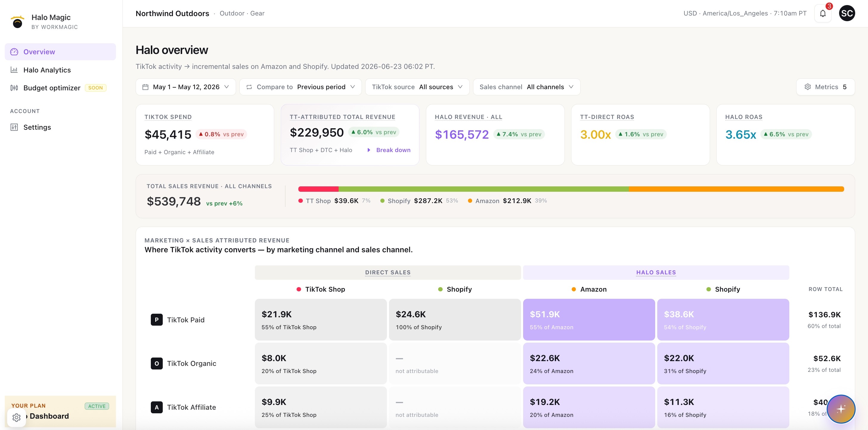The width and height of the screenshot is (868, 430).
Task: Open the TikTok source All sources dropdown
Action: (417, 87)
